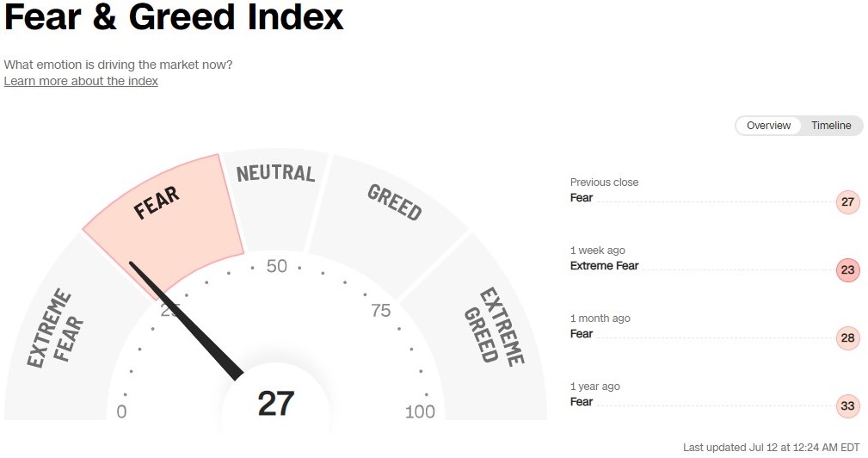868x458 pixels.
Task: Open the Learn more about the index link
Action: (81, 81)
